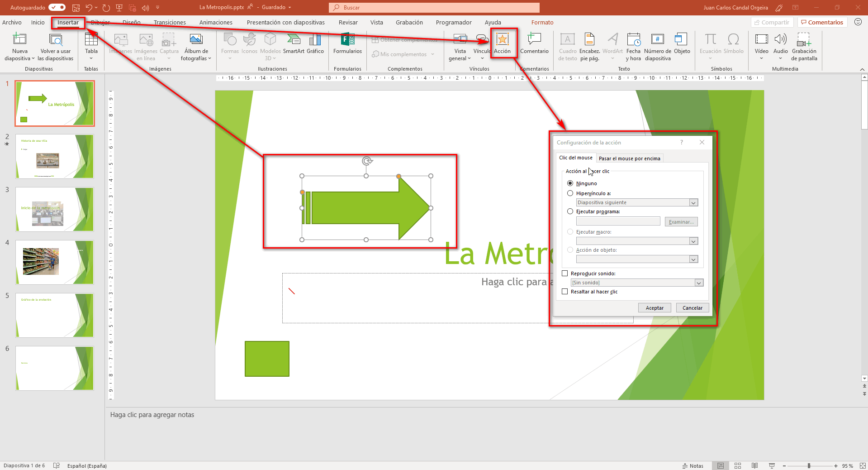868x470 pixels.
Task: Add a Comentario to the slide
Action: (x=534, y=44)
